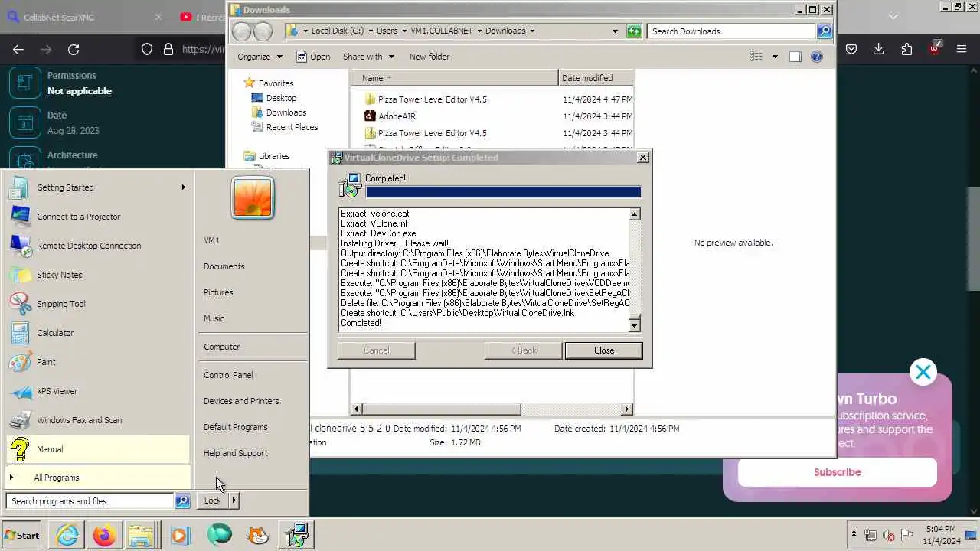The width and height of the screenshot is (980, 551).
Task: Click the user account flower picture
Action: pos(252,198)
